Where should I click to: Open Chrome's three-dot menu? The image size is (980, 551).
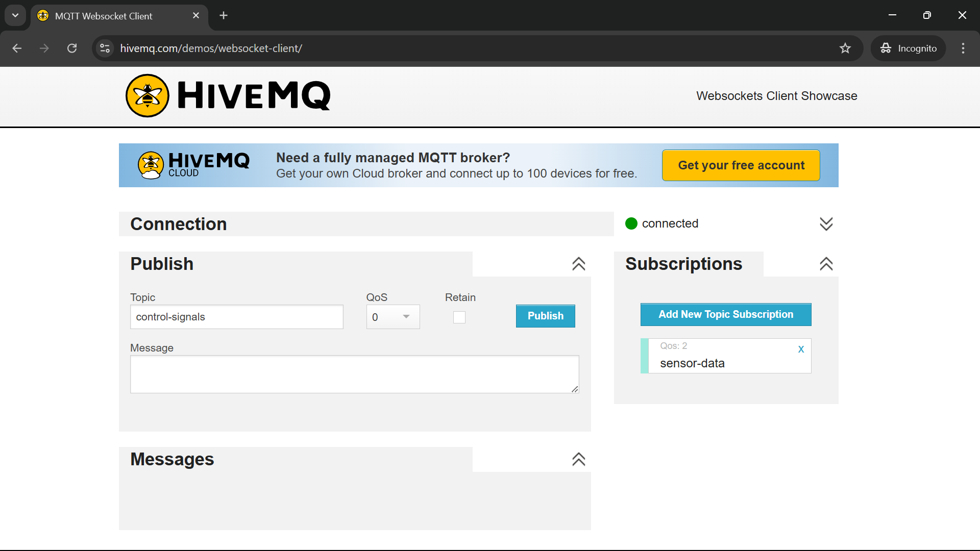pyautogui.click(x=963, y=48)
